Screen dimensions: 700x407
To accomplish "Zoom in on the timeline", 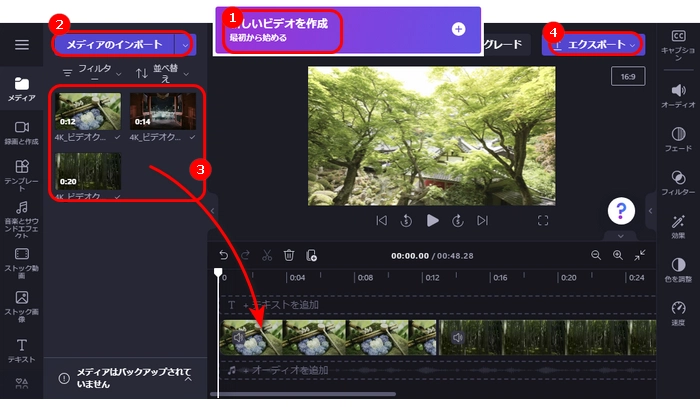I will click(x=618, y=255).
